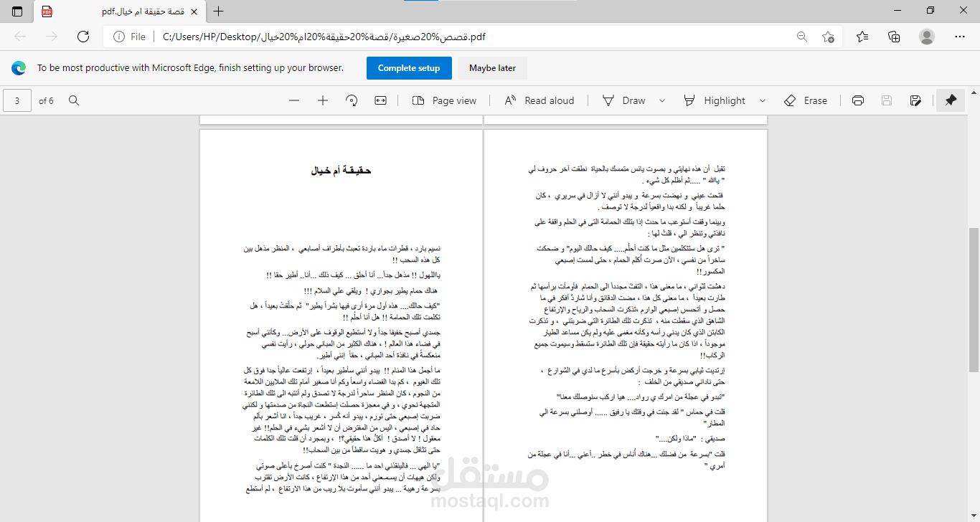Refresh the current page
The height and width of the screenshot is (522, 980).
pyautogui.click(x=83, y=37)
